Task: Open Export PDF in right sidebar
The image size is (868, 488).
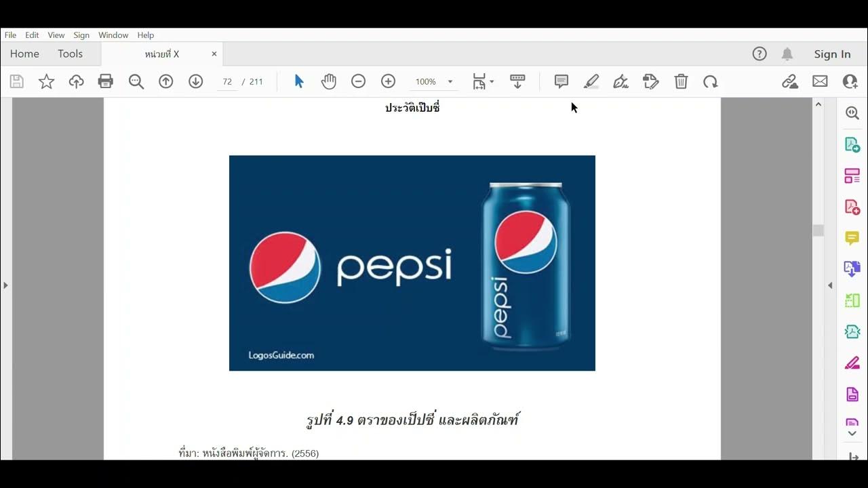Action: tap(852, 145)
